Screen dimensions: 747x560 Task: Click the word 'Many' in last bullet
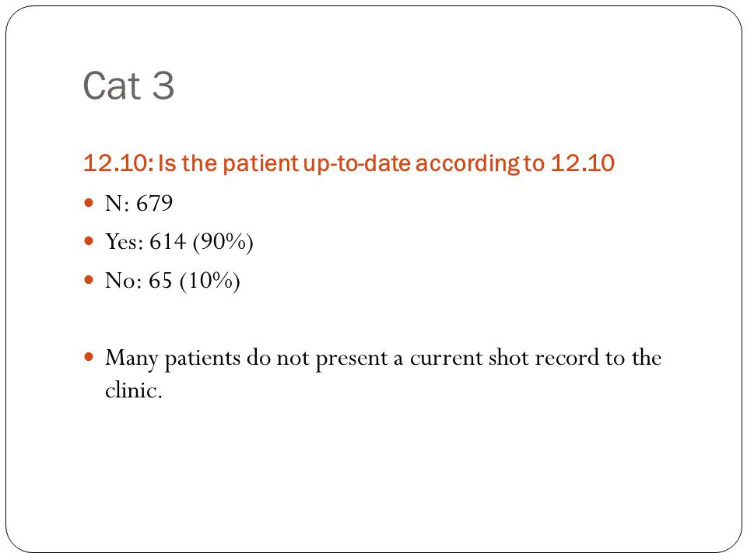tap(132, 359)
